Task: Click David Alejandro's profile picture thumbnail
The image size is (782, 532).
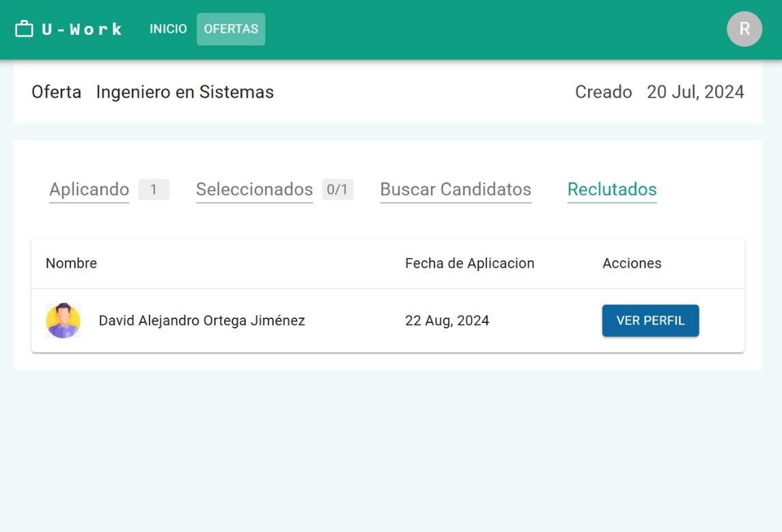Action: click(64, 320)
